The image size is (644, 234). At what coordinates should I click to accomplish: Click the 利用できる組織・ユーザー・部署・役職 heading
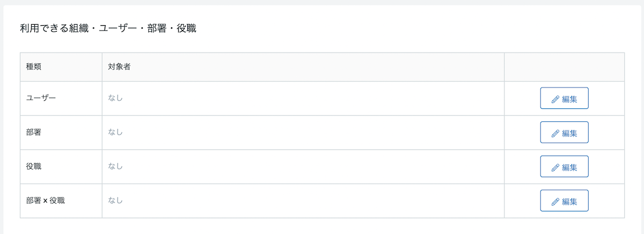(108, 28)
